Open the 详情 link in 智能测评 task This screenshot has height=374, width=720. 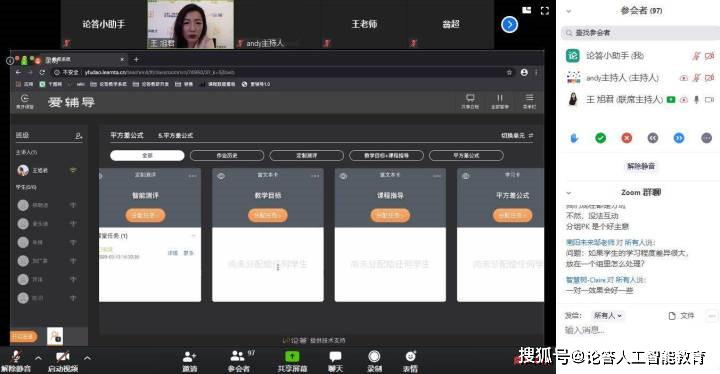173,253
